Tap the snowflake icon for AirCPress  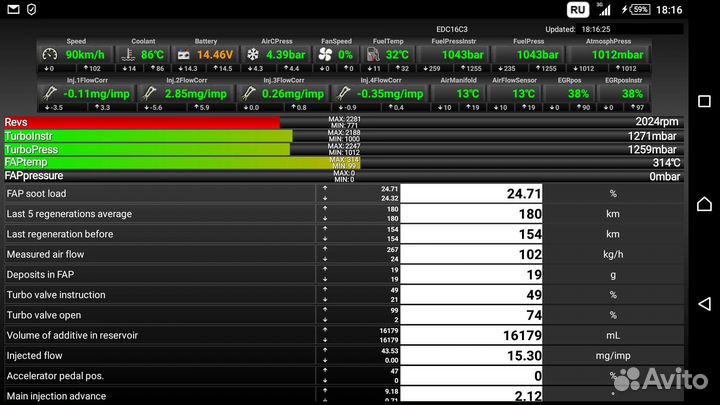point(252,55)
